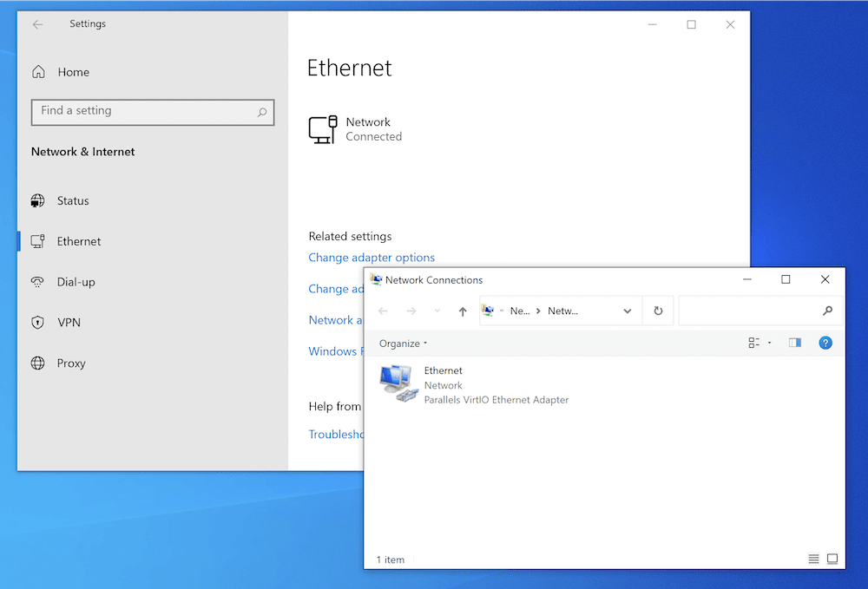The height and width of the screenshot is (589, 868).
Task: Expand the change-view options arrow
Action: (770, 344)
